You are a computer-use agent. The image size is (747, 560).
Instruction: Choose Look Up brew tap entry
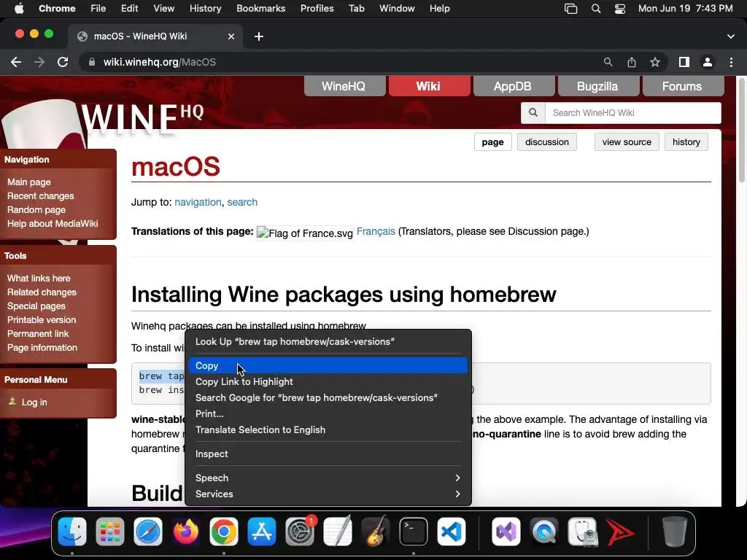[x=328, y=341]
